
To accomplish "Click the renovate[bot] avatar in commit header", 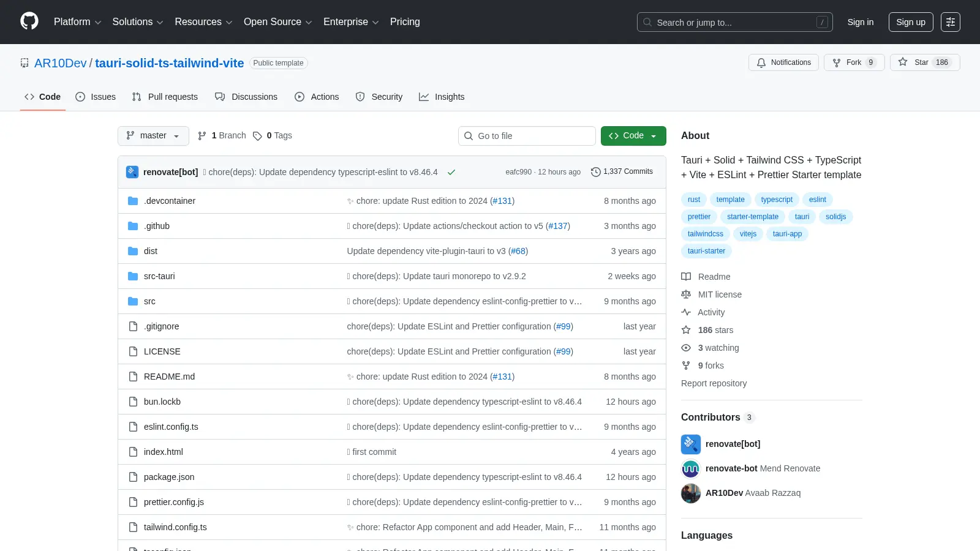I will click(132, 172).
